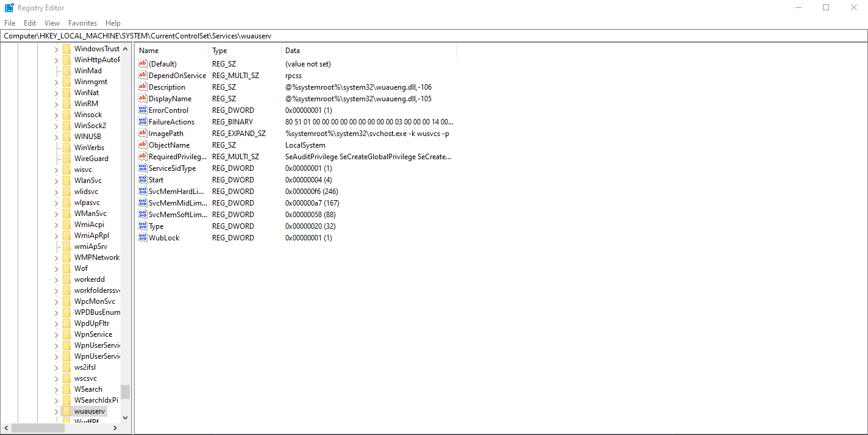Sort by the Data column header
The width and height of the screenshot is (868, 435).
point(369,51)
